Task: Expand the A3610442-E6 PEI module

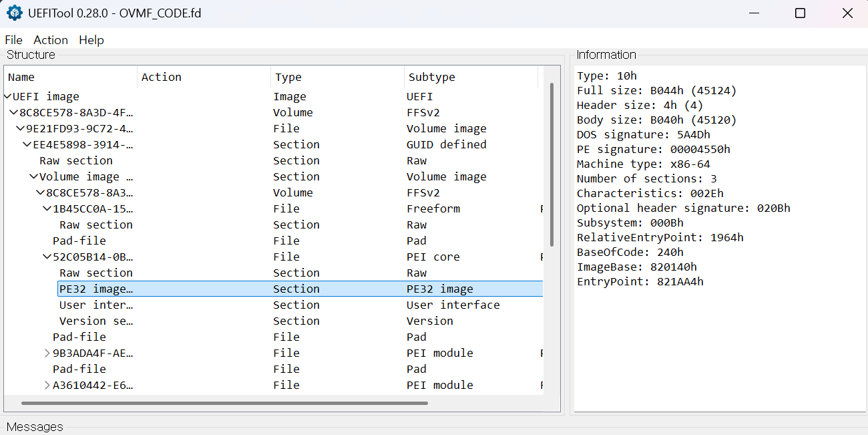Action: (x=47, y=386)
